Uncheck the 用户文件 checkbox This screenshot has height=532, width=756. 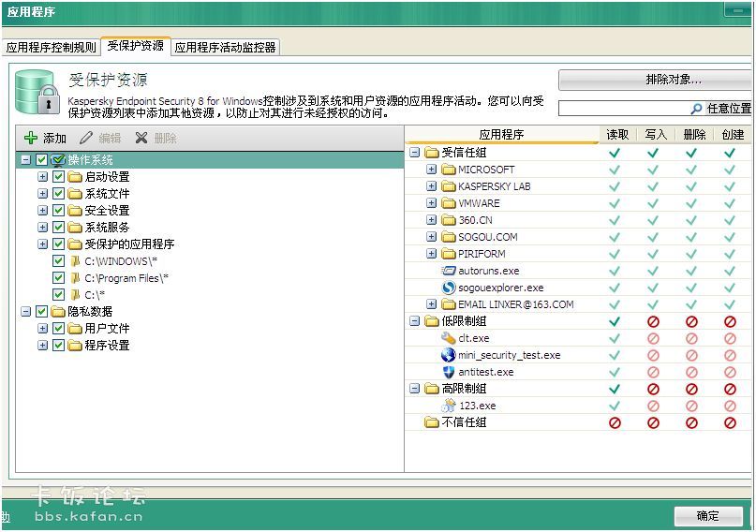click(x=58, y=329)
